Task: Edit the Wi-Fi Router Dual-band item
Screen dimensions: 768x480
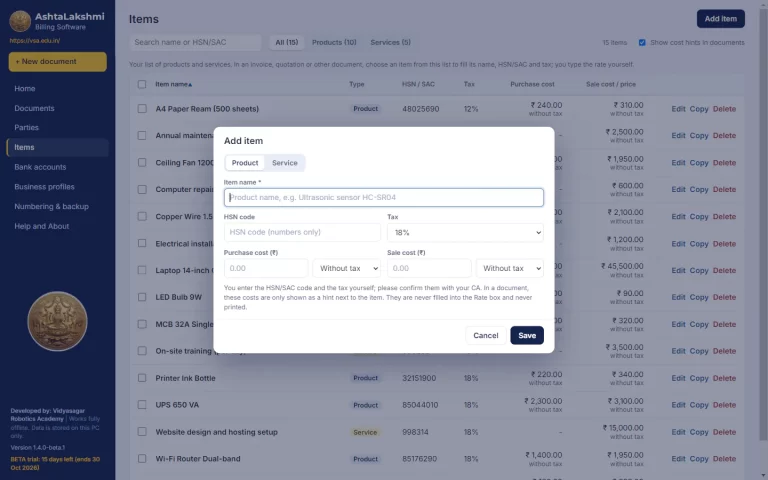Action: [678, 459]
